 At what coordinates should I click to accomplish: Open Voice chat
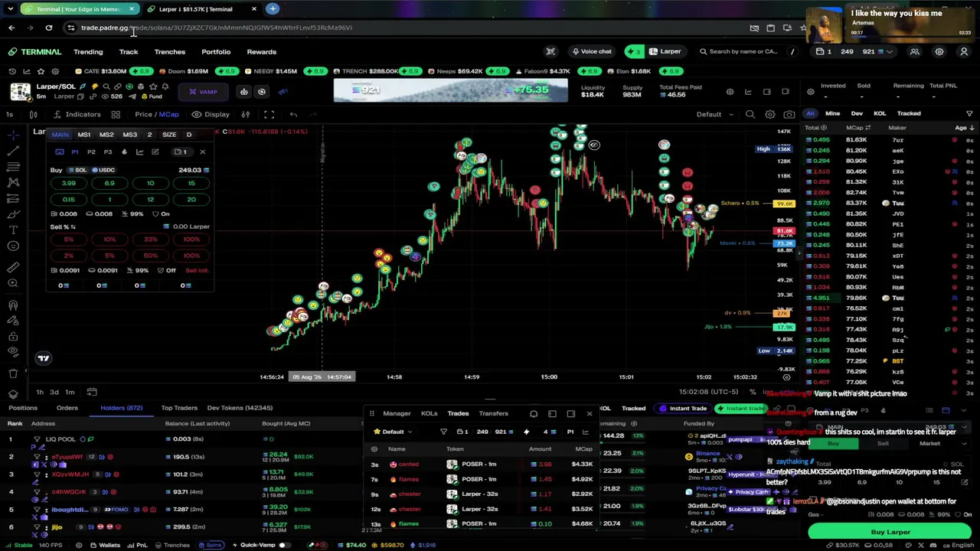coord(592,51)
